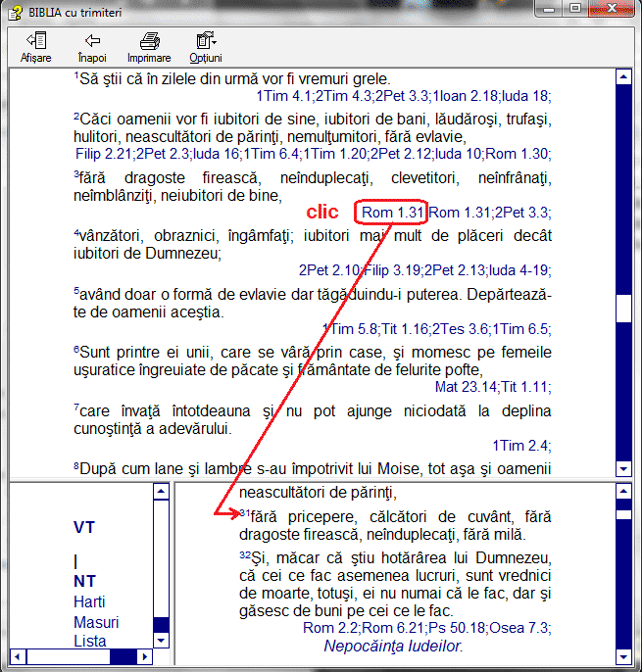This screenshot has height=672, width=642.
Task: Follow the 1Tim 5.8 reference
Action: click(x=350, y=329)
